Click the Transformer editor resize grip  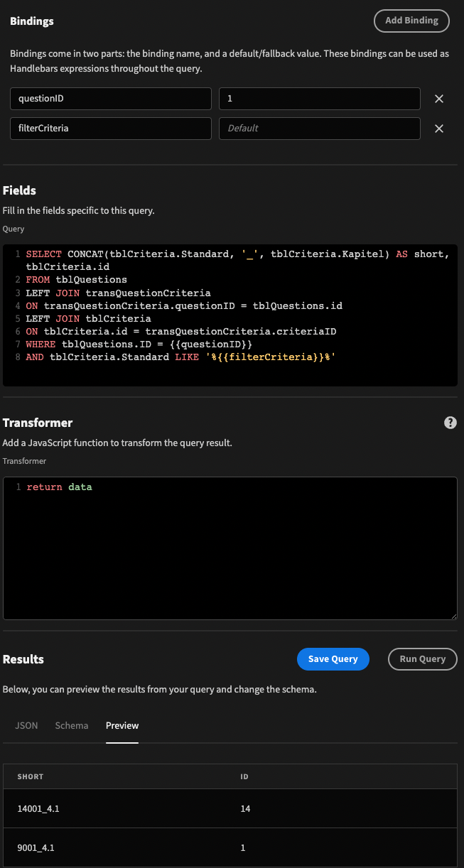pyautogui.click(x=453, y=615)
